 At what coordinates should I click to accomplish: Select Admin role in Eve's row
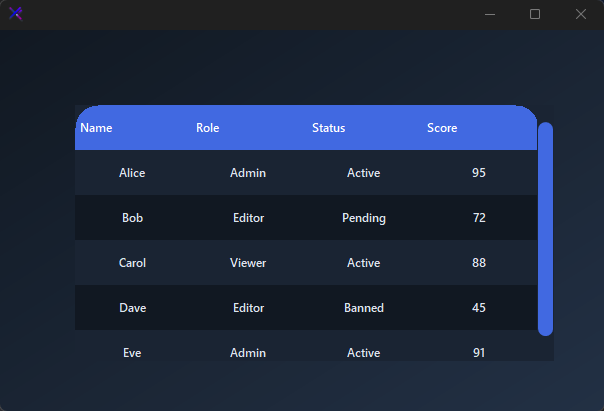coord(248,346)
